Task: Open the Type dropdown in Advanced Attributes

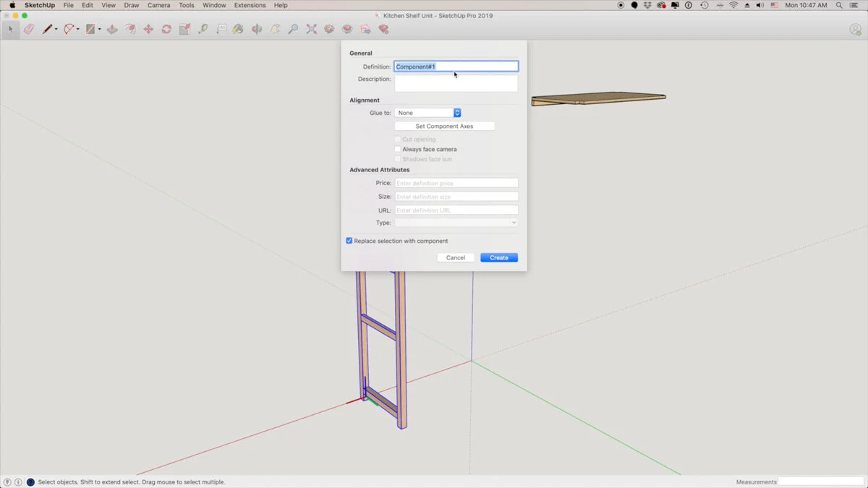Action: [x=456, y=223]
